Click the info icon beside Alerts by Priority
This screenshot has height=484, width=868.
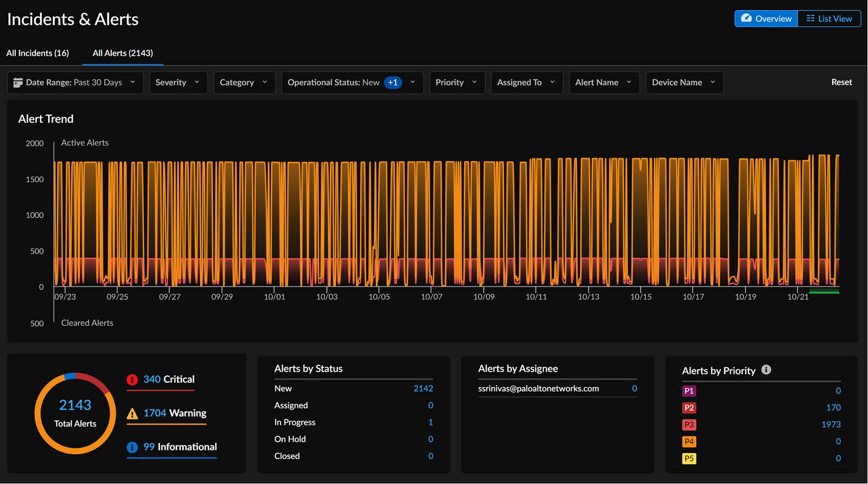click(766, 370)
